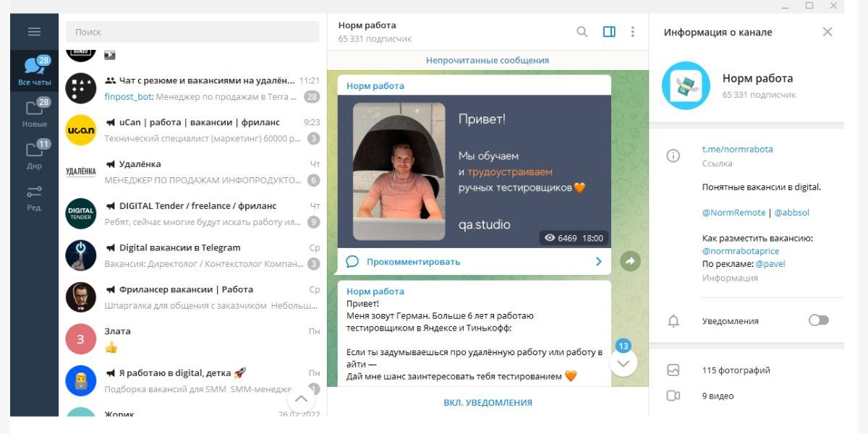Open Digital вакансии в Telegram channel

(x=192, y=255)
